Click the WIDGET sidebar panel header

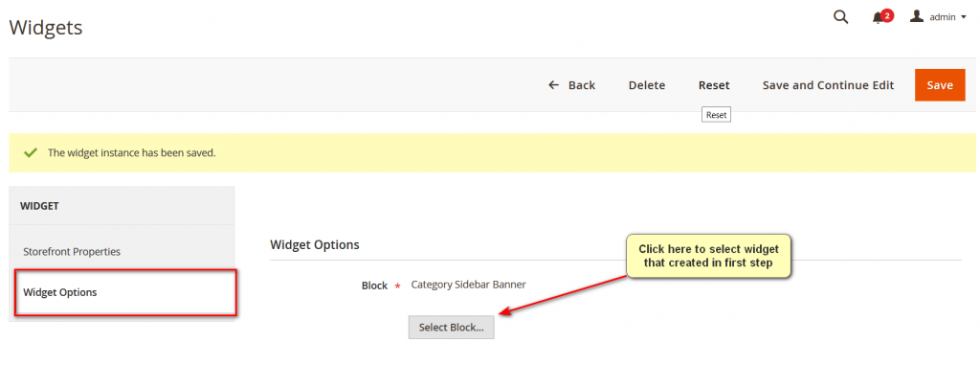tap(122, 206)
